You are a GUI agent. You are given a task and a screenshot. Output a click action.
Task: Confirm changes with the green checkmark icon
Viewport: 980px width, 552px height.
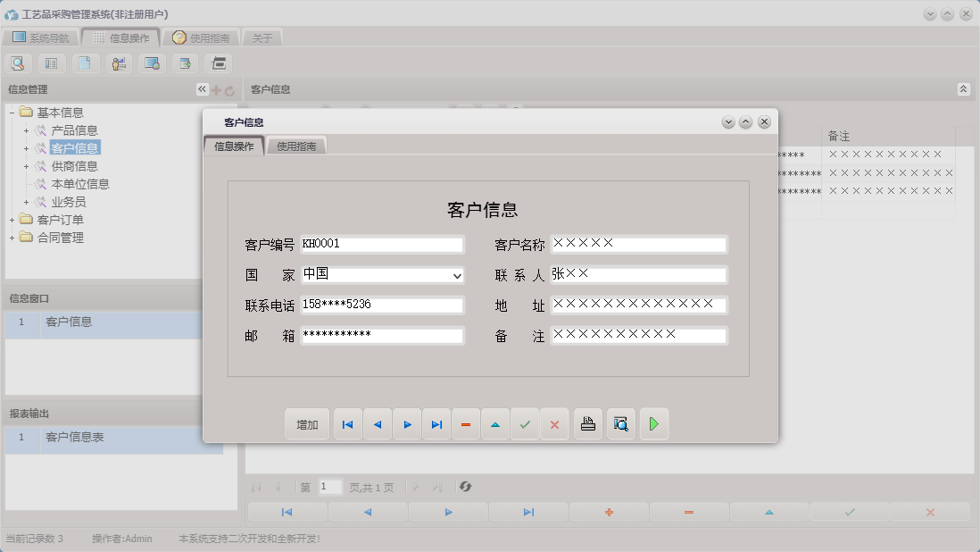525,424
